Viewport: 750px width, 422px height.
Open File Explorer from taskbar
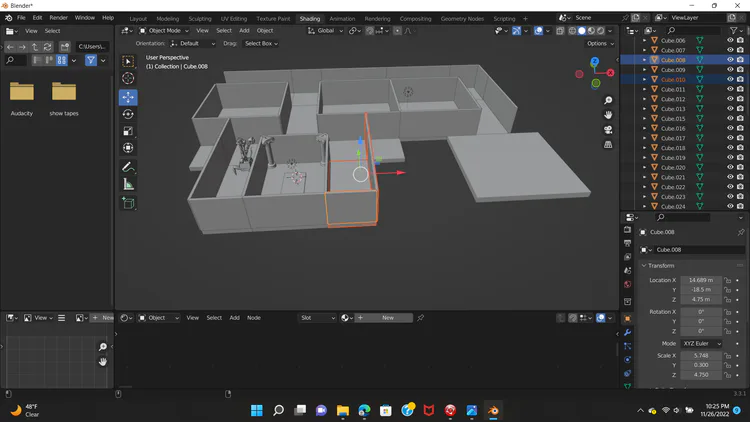coord(342,410)
